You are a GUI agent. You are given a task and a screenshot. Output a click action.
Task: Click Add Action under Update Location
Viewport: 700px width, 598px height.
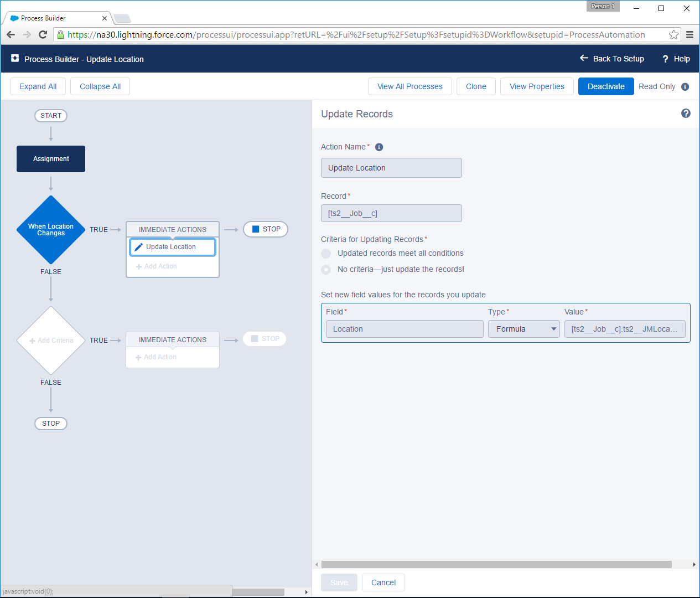[157, 266]
